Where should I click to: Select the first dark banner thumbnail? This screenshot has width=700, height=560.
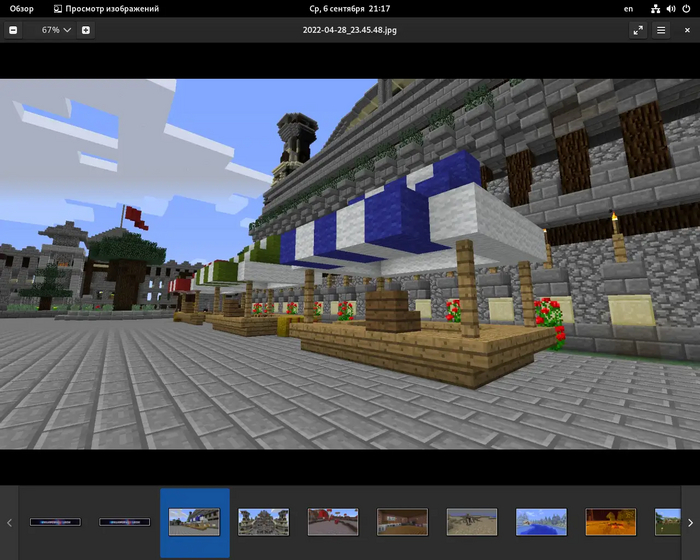coord(55,522)
